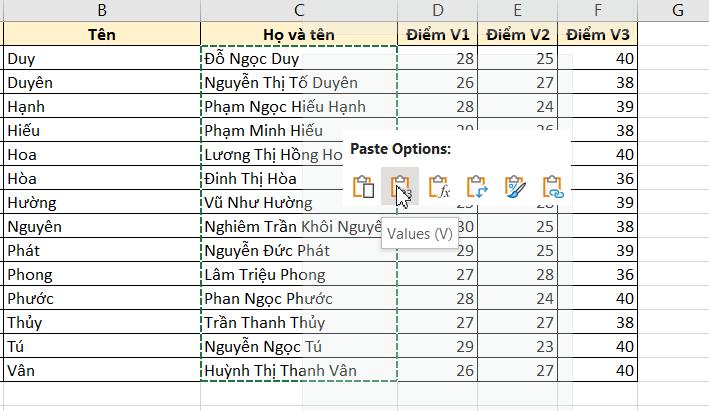The image size is (709, 411).
Task: Select column B header
Action: 101,11
